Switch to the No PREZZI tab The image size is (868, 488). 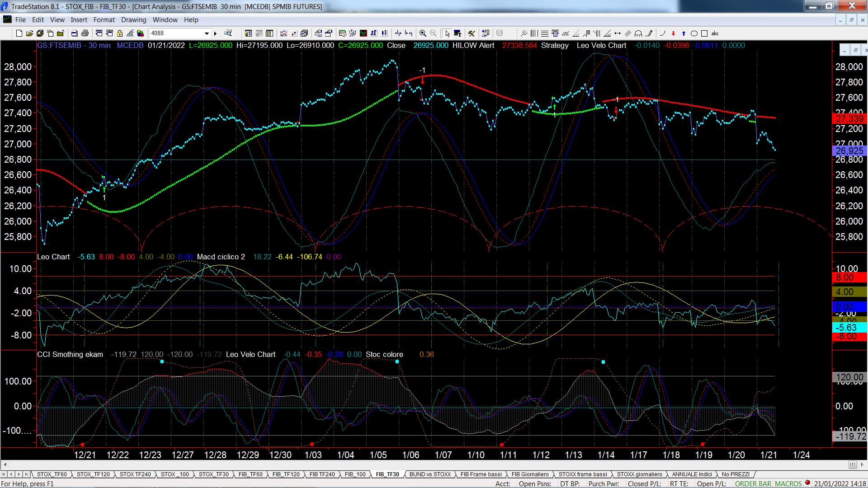coord(736,474)
